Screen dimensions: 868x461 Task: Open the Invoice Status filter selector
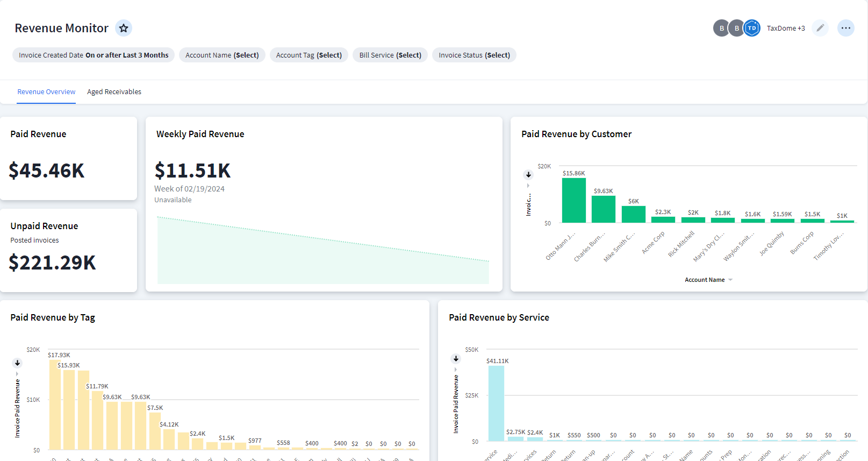point(474,55)
